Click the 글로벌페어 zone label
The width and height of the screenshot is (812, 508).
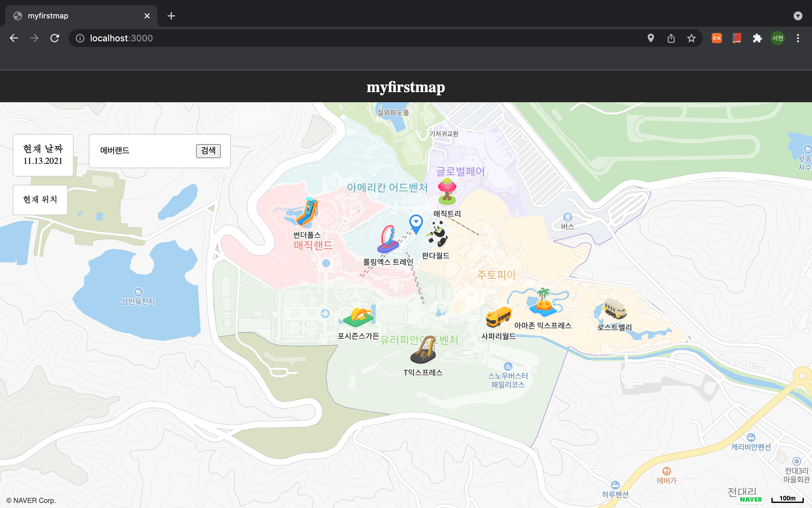point(460,172)
